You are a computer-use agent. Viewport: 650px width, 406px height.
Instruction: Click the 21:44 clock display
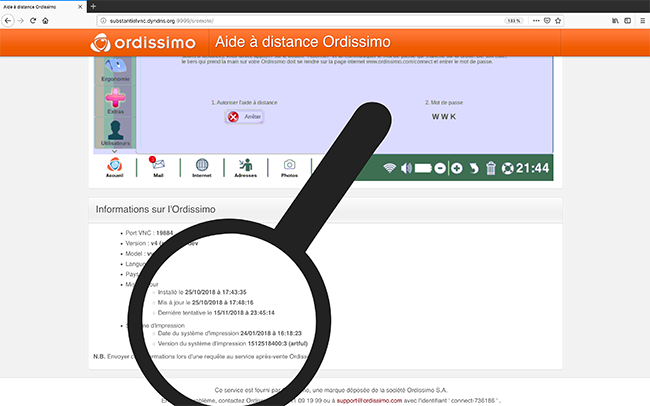coord(533,168)
